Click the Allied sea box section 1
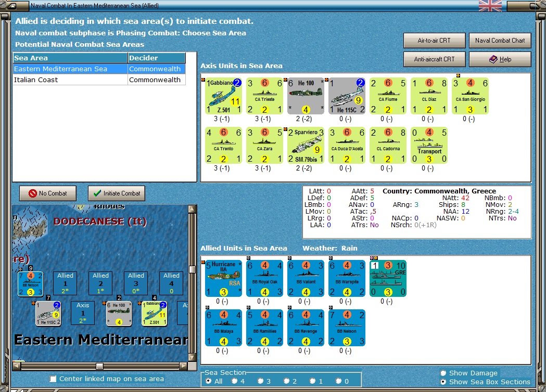546x392 pixels. 65,283
